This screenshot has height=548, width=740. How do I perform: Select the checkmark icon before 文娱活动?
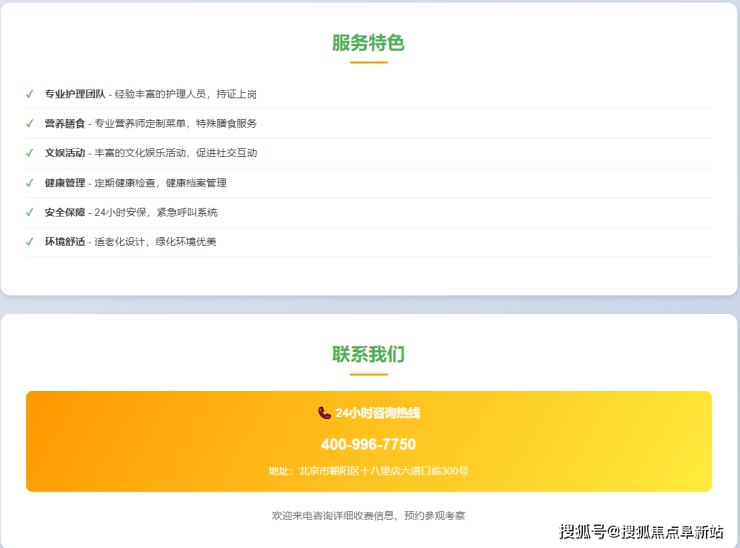30,153
